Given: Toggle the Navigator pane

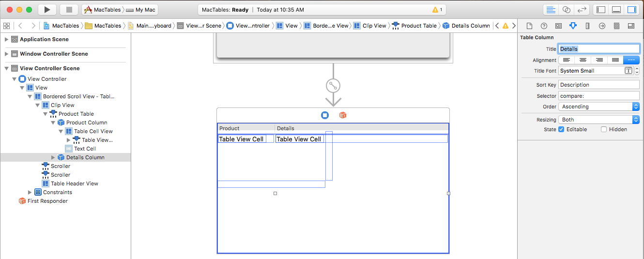Looking at the screenshot, I should [x=601, y=10].
